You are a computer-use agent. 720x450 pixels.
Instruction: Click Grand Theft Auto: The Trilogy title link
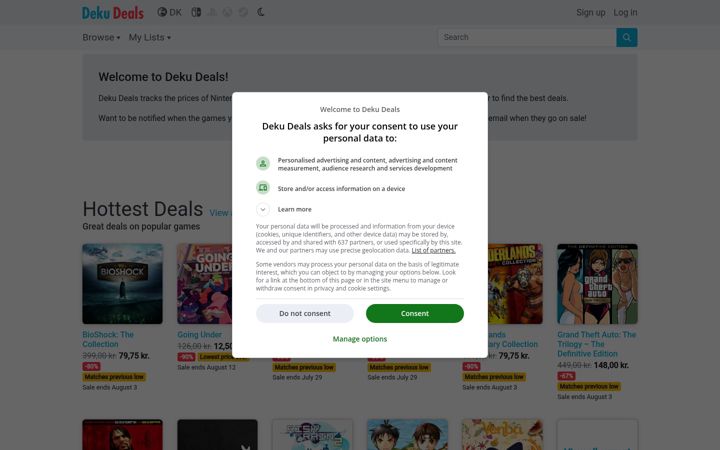point(596,344)
